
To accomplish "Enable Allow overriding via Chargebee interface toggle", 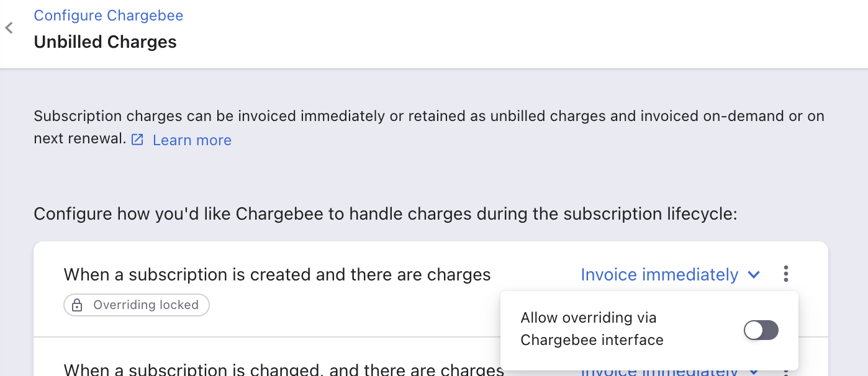I will [x=761, y=330].
